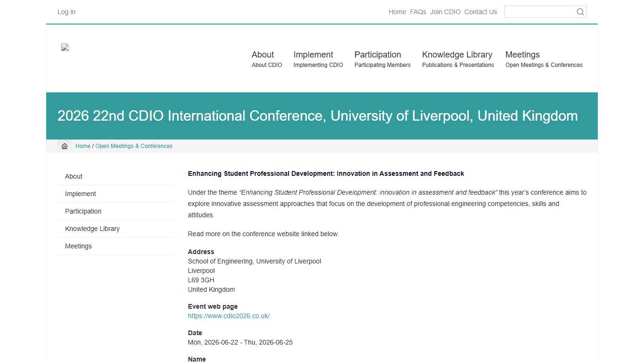Select Meetings in the left sidebar
The width and height of the screenshot is (644, 362).
[78, 246]
